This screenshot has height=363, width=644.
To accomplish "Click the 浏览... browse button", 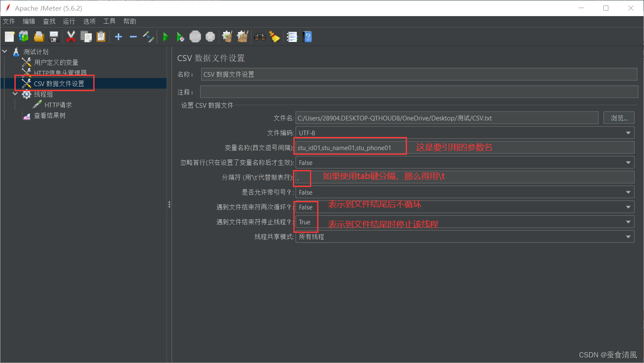I will pyautogui.click(x=619, y=118).
